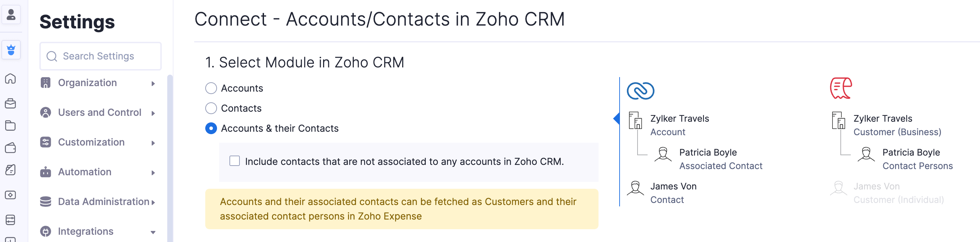Viewport: 980px width, 242px height.
Task: Click inside the Search Settings field
Action: 101,56
